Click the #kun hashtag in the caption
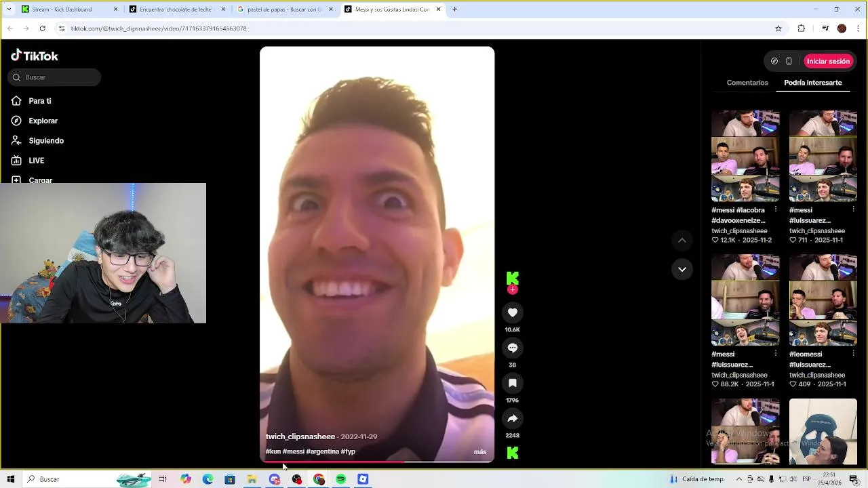The image size is (868, 488). click(273, 451)
